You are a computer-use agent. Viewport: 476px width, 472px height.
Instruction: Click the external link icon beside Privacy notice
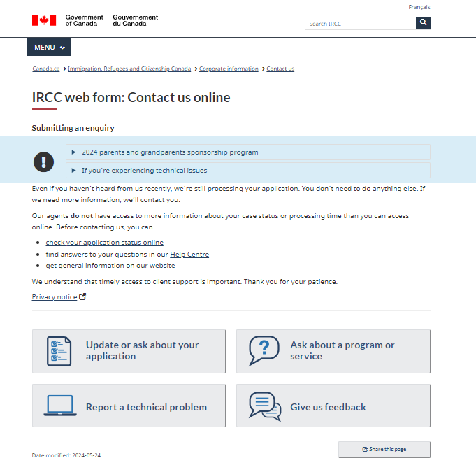[82, 297]
